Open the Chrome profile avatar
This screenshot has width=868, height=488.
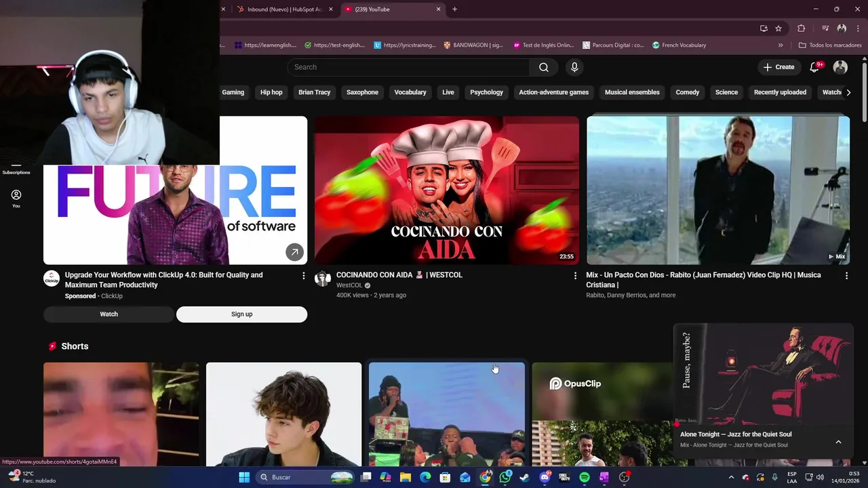(x=842, y=28)
